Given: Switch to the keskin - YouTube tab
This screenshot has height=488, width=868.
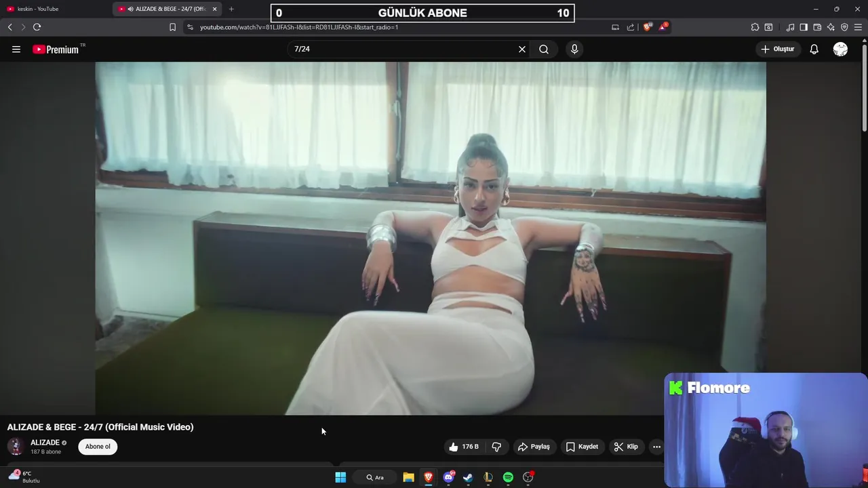Looking at the screenshot, I should click(56, 9).
